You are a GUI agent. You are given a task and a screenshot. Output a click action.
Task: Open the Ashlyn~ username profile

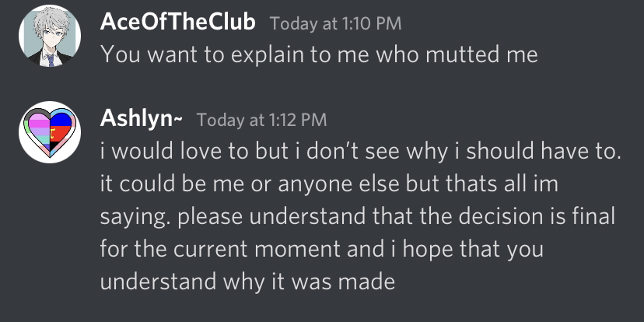[x=142, y=120]
